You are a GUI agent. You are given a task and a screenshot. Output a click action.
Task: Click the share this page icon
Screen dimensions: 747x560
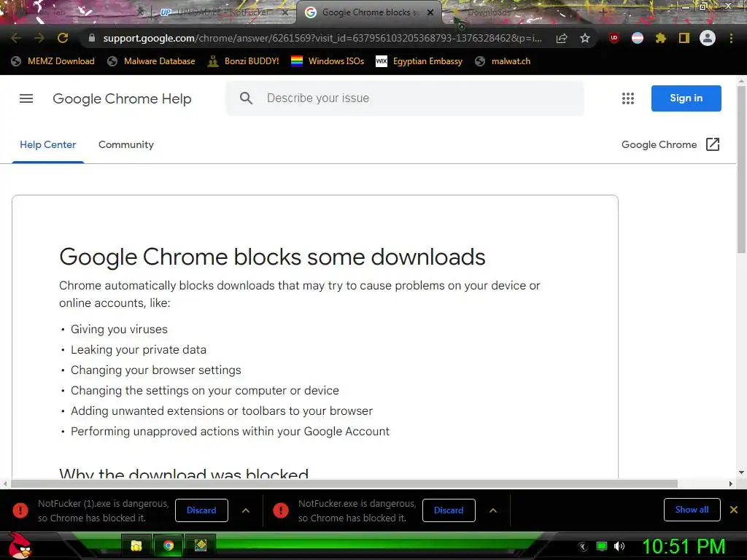562,38
